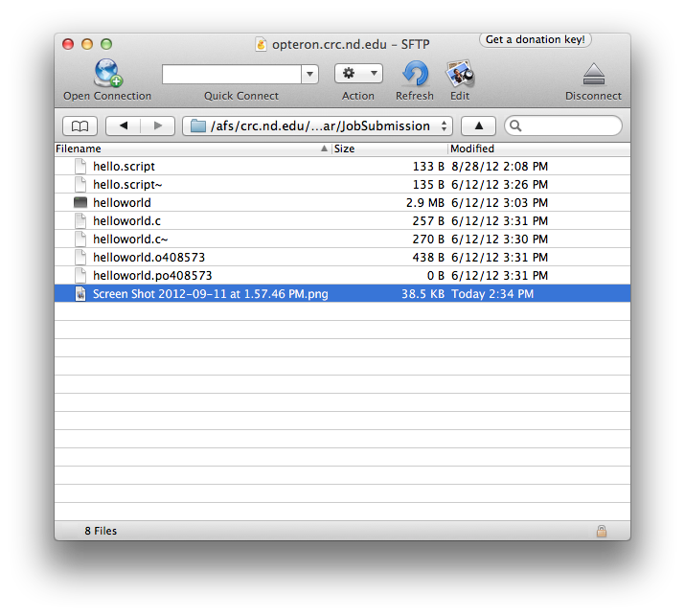This screenshot has width=685, height=616.
Task: Click inside the search field
Action: coord(570,125)
